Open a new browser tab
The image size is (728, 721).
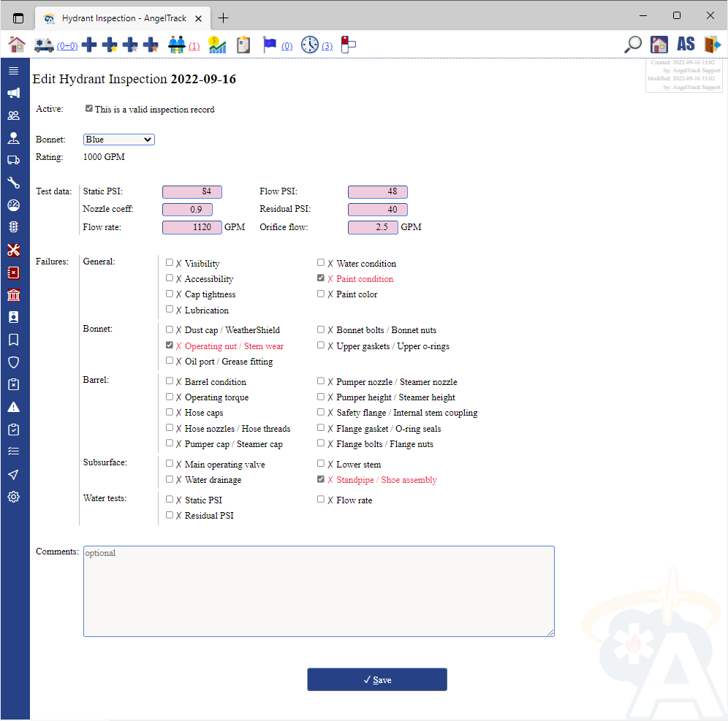(224, 18)
